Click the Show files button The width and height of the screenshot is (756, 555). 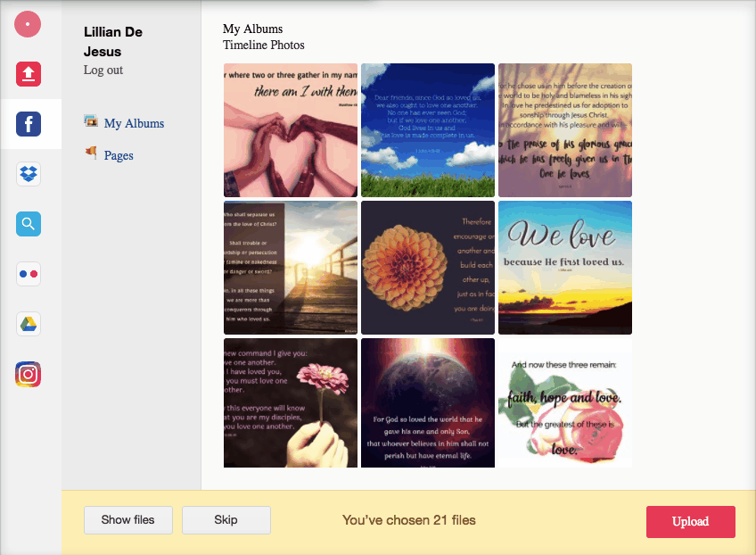(128, 520)
